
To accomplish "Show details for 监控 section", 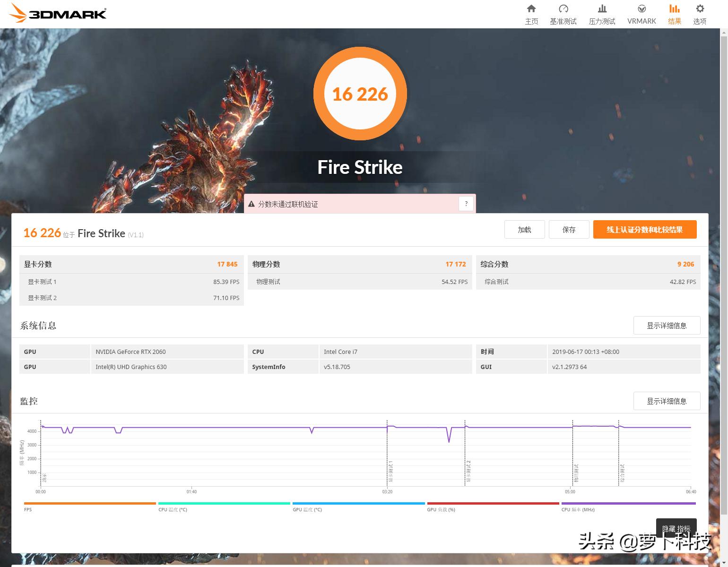I will [x=667, y=401].
